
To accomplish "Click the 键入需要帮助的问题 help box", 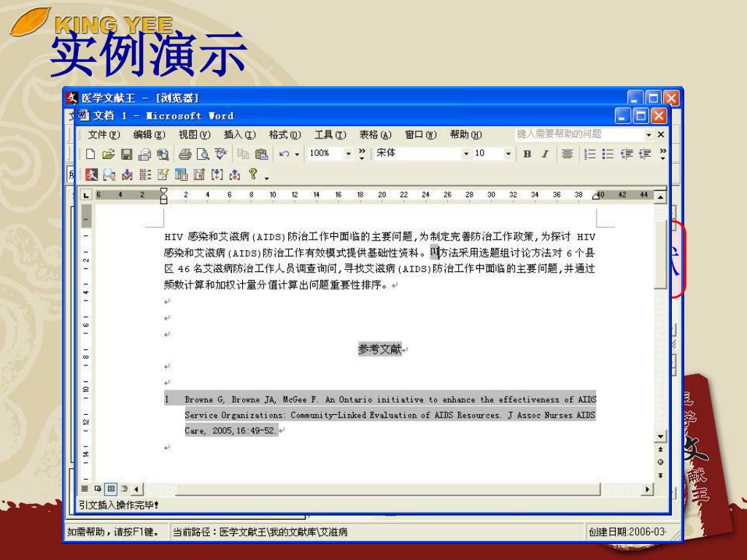I will 579,134.
